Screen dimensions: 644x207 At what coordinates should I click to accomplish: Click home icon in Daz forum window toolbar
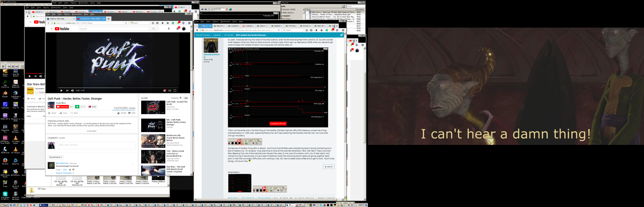322,30
